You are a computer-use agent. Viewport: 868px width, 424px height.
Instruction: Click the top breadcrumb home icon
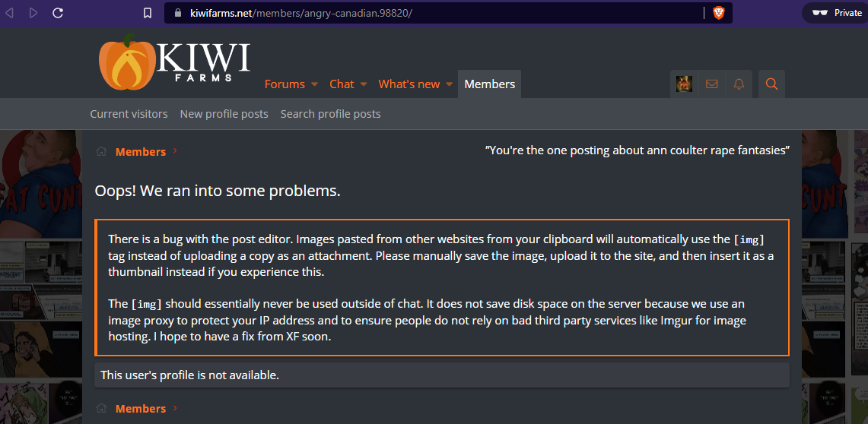click(100, 151)
